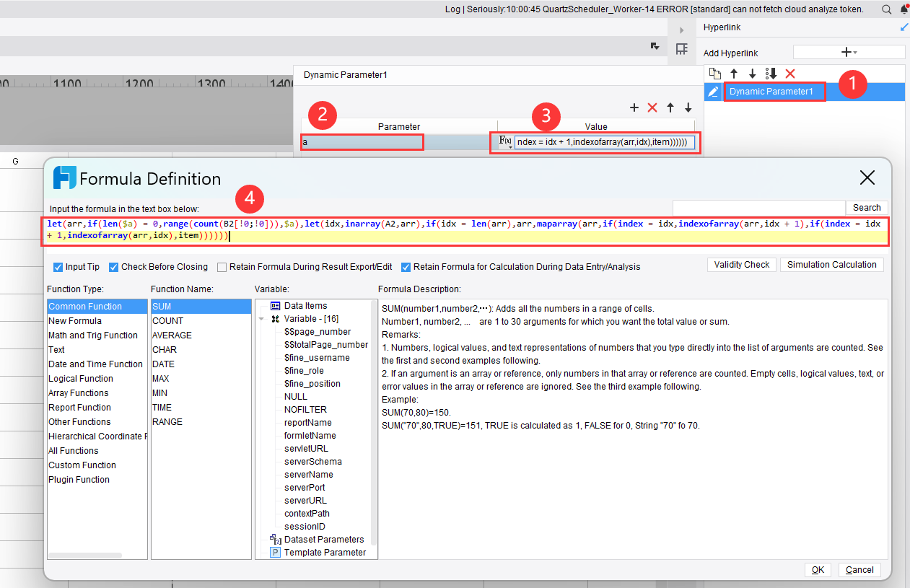Select Date and Time Function type

tap(95, 364)
